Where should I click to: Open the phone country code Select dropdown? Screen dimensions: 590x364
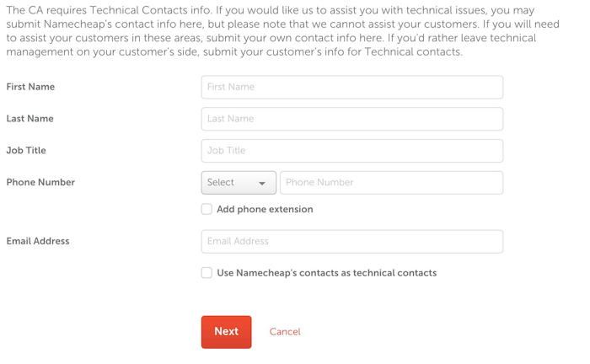coord(239,183)
